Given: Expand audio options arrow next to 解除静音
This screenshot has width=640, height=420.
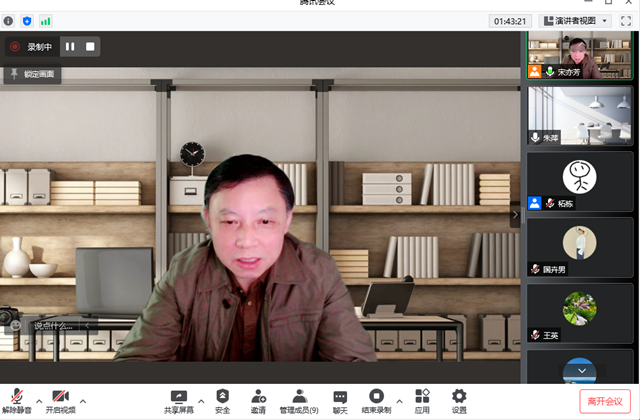Looking at the screenshot, I should 39,401.
